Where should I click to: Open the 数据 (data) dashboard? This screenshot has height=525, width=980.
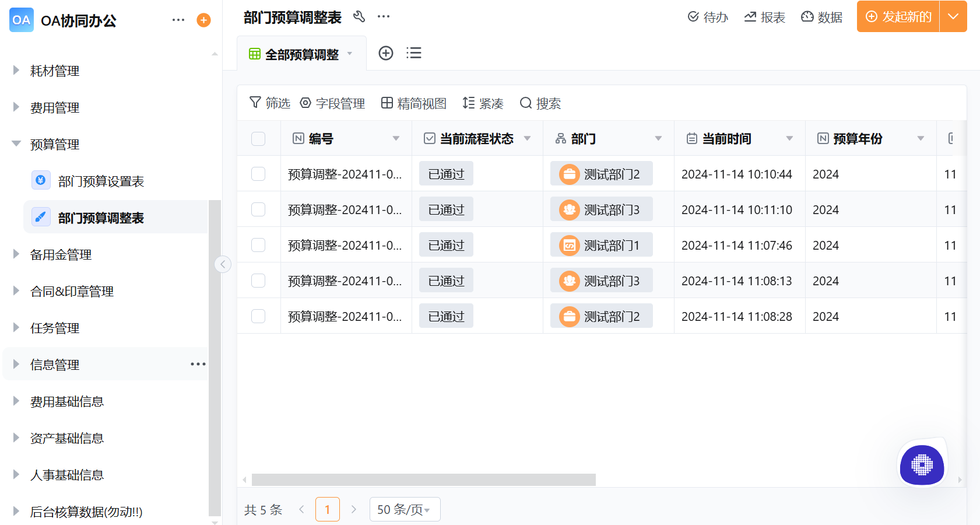click(x=821, y=17)
